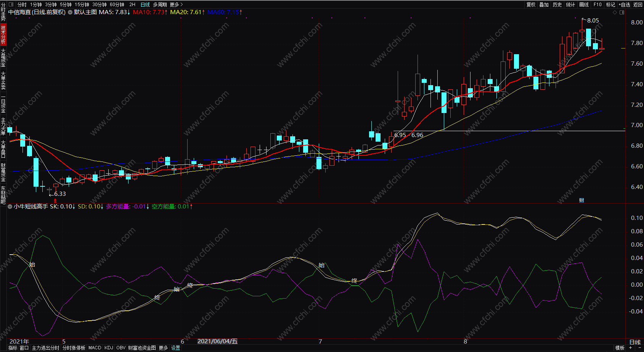Viewport: 644px width, 352px height.
Task: Click the 标记 mark button
Action: point(610,5)
